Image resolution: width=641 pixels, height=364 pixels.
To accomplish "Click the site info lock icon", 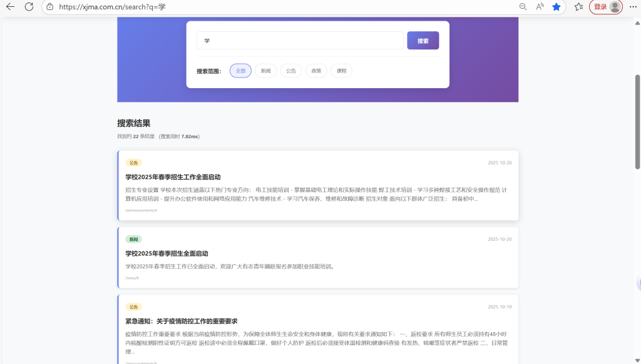I will pyautogui.click(x=50, y=7).
